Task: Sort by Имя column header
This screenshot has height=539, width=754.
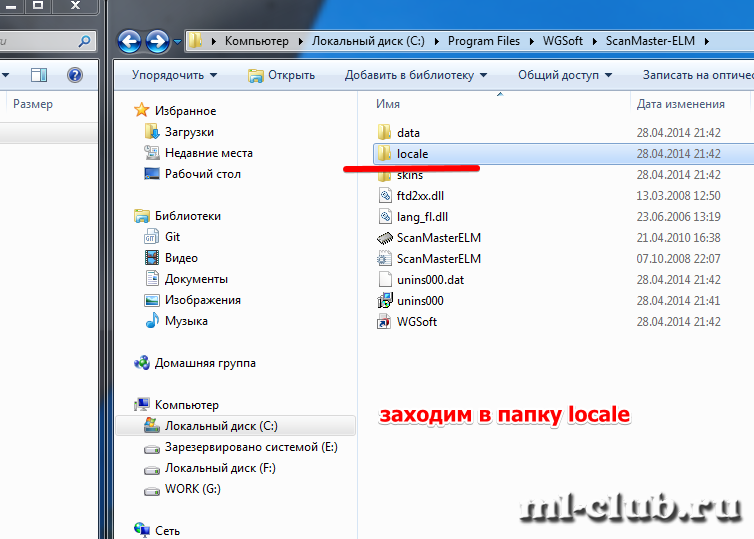Action: point(388,104)
